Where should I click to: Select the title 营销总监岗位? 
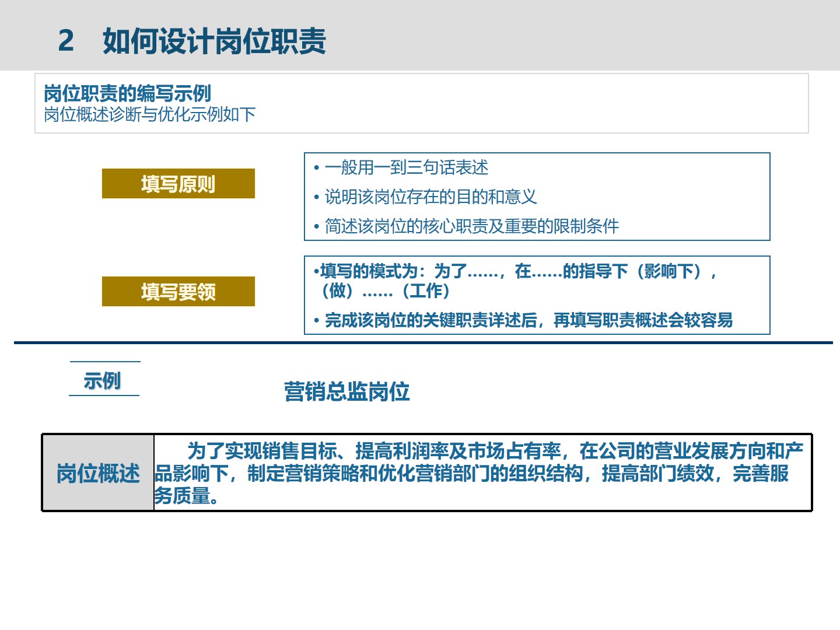347,391
